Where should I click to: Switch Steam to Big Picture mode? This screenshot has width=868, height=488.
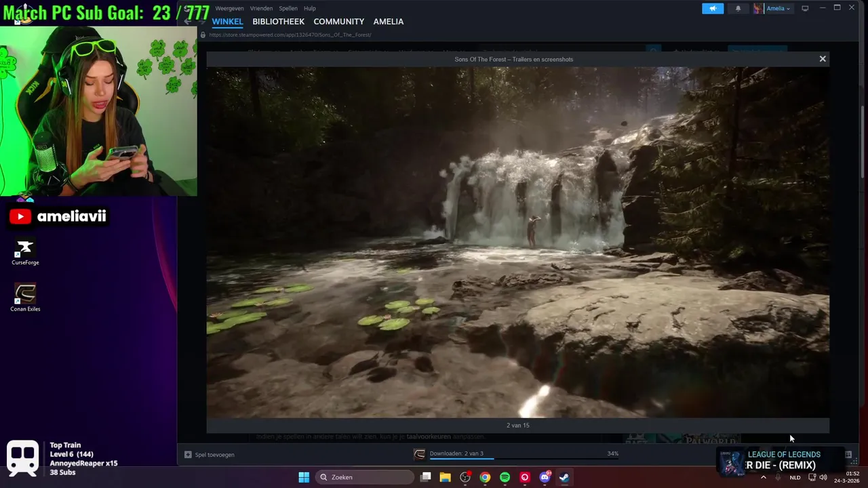click(x=805, y=8)
